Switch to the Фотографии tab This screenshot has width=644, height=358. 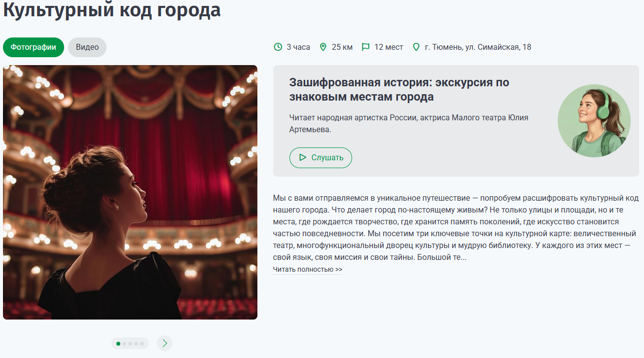pyautogui.click(x=34, y=47)
